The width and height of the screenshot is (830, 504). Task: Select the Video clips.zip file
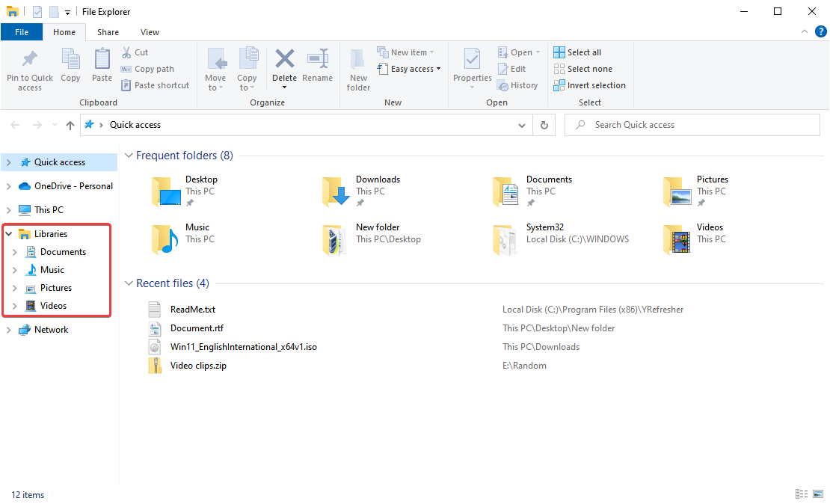coord(198,366)
